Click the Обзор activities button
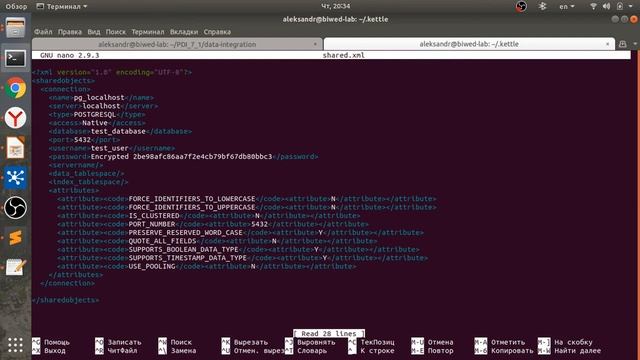This screenshot has width=640, height=360. click(x=16, y=7)
